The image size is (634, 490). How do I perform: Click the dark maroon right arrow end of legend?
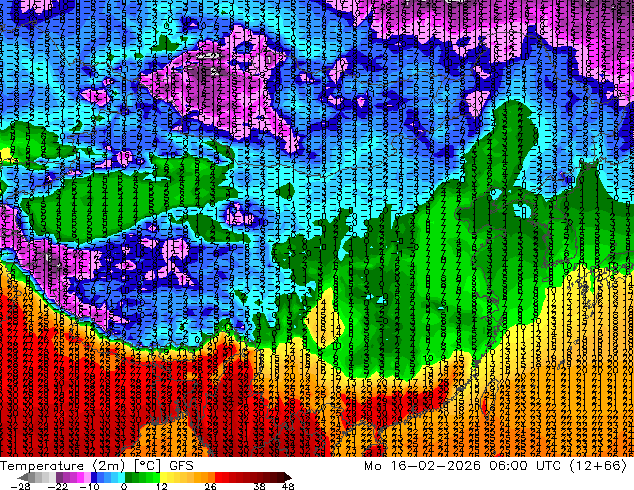point(287,477)
